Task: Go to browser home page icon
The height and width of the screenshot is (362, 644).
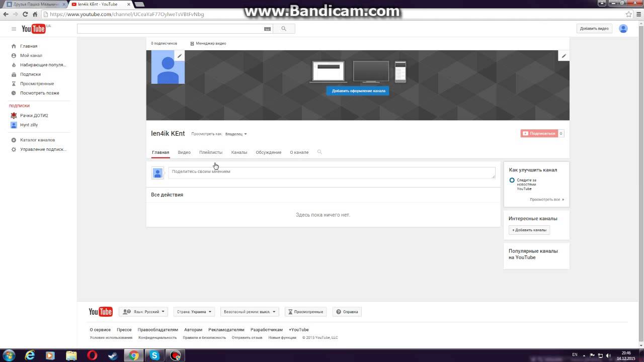Action: [x=35, y=14]
